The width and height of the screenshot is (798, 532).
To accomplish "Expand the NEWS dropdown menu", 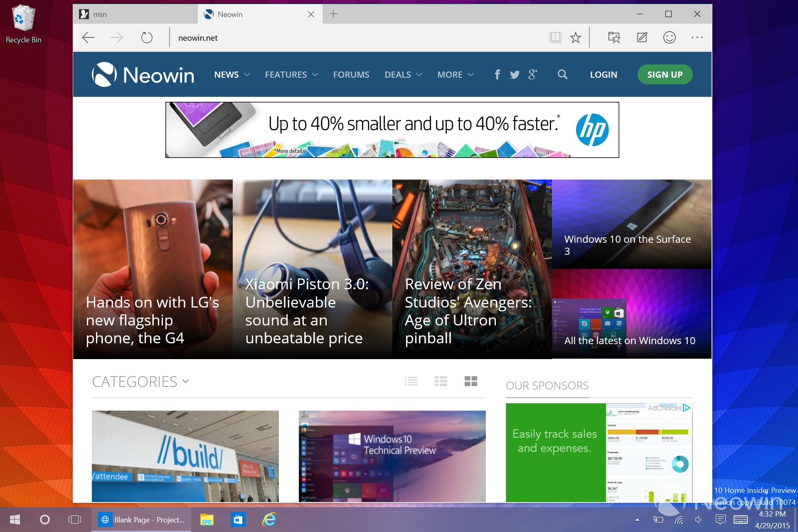I will coord(232,74).
